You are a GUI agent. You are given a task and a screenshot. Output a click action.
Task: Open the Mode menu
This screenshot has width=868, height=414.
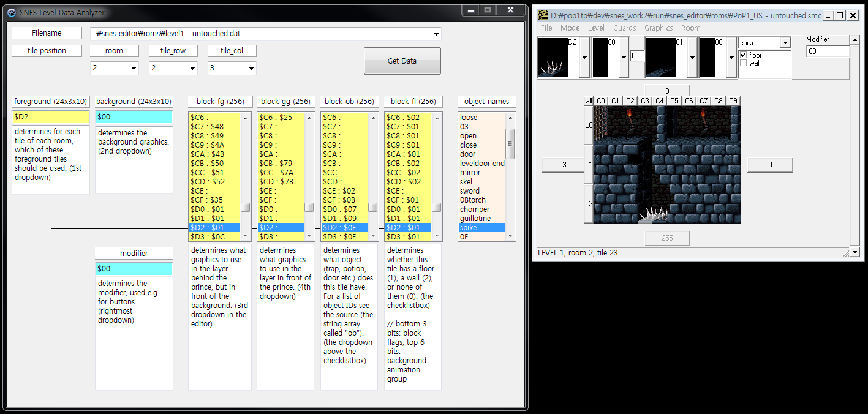coord(570,28)
